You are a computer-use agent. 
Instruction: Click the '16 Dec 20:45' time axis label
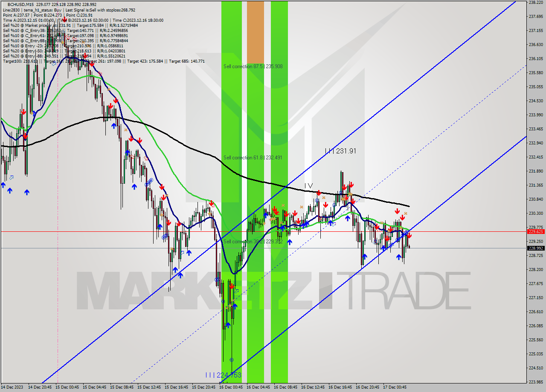(x=368, y=387)
